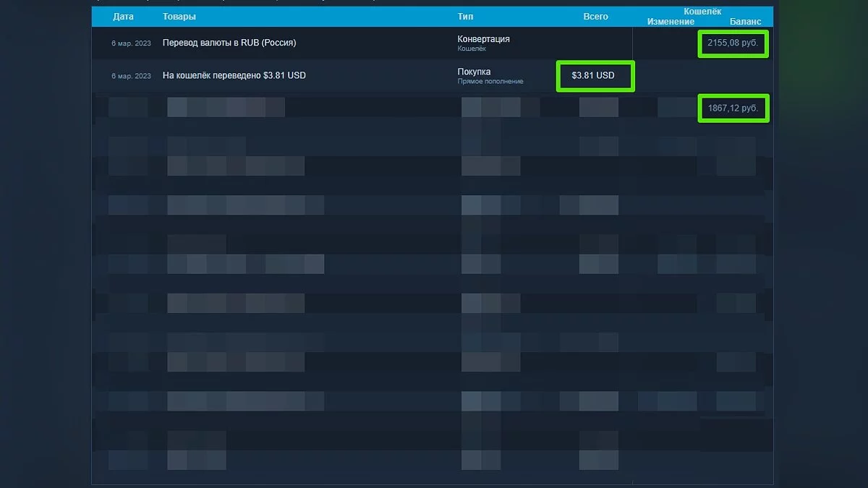This screenshot has width=868, height=488.
Task: Click the date of the currency conversion row
Action: click(131, 43)
